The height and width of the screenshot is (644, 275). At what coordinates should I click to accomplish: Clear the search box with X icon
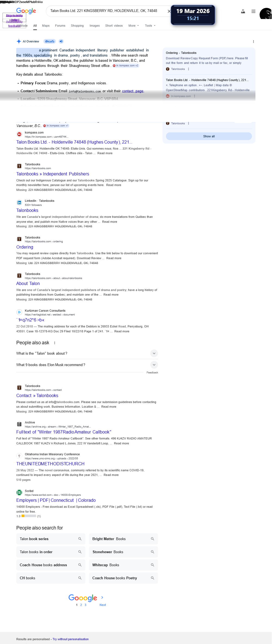point(169,11)
